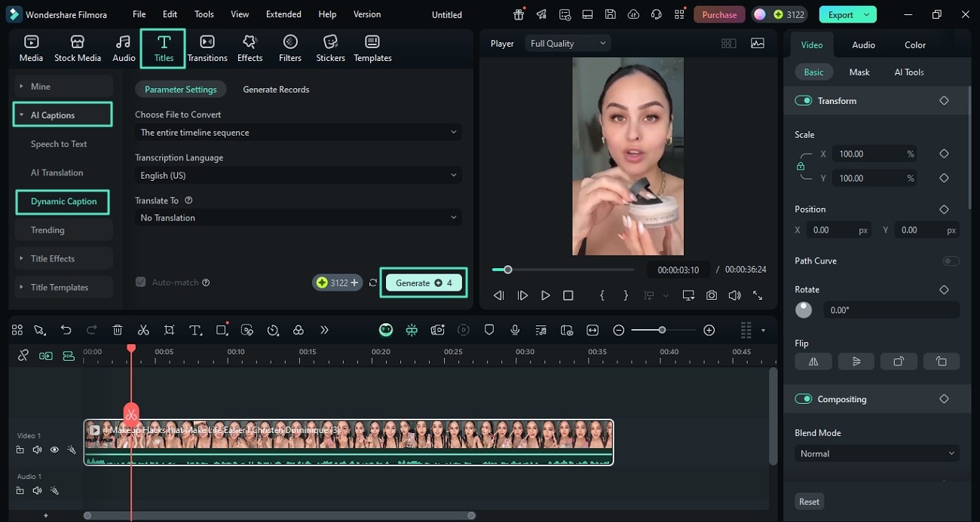
Task: Select the Crop tool in timeline toolbar
Action: point(169,330)
